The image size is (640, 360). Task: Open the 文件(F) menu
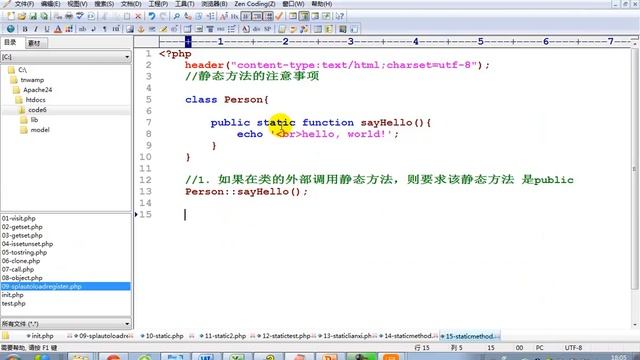(x=24, y=4)
